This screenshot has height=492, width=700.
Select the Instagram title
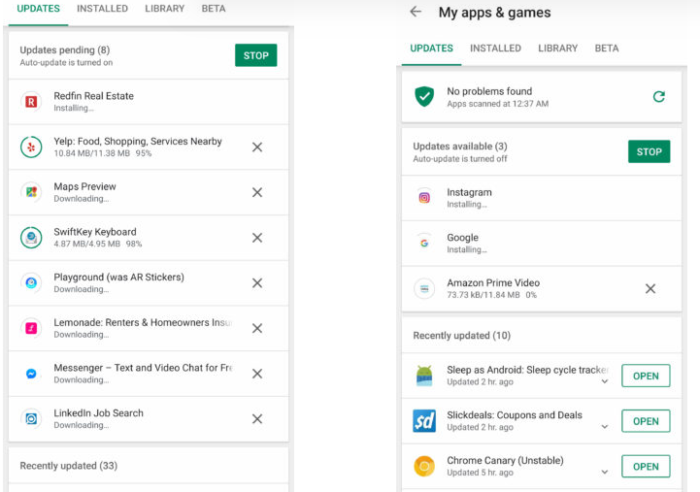(x=469, y=192)
